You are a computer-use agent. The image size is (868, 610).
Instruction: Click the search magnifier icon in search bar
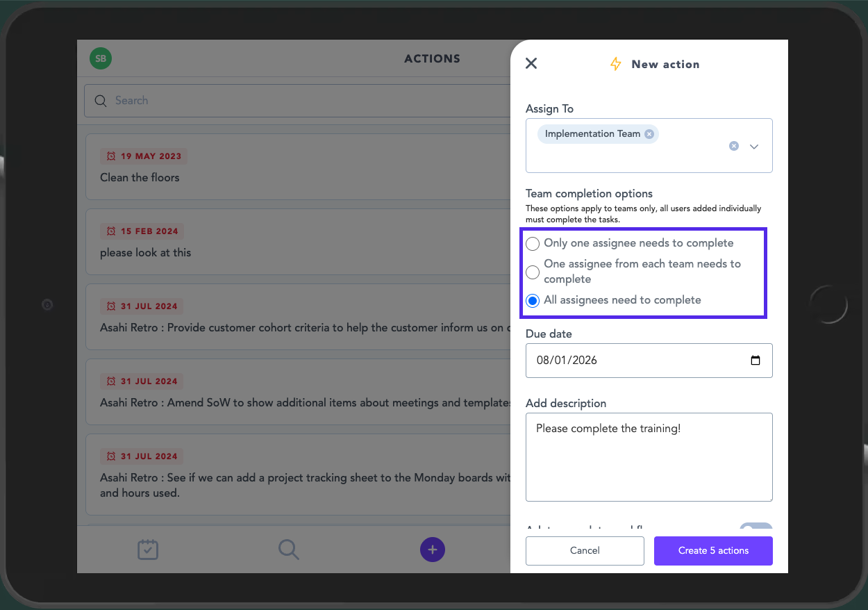point(101,101)
